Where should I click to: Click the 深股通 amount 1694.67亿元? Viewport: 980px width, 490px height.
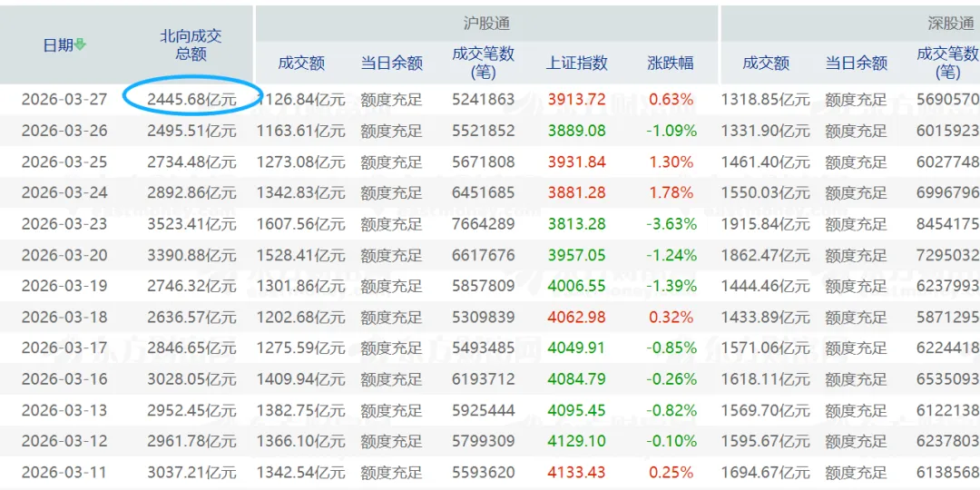click(x=766, y=472)
